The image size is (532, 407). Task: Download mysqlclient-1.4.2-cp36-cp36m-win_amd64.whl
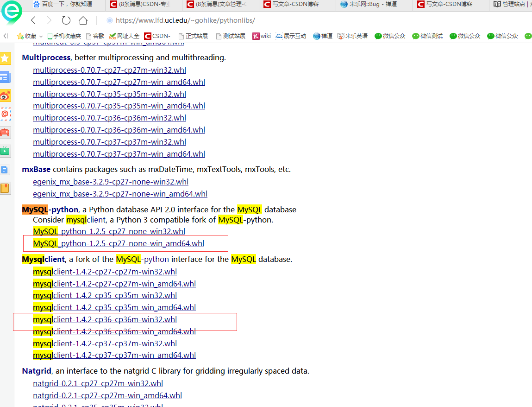[x=114, y=331]
